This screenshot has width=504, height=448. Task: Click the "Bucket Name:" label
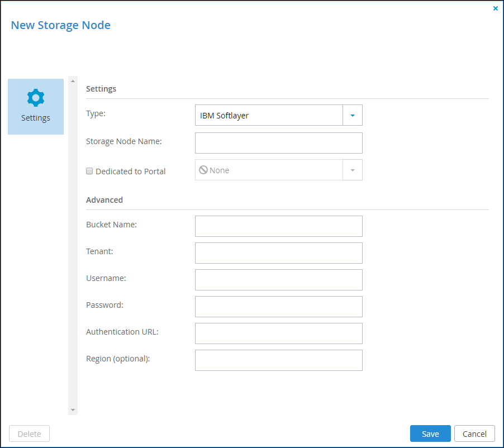coord(111,225)
